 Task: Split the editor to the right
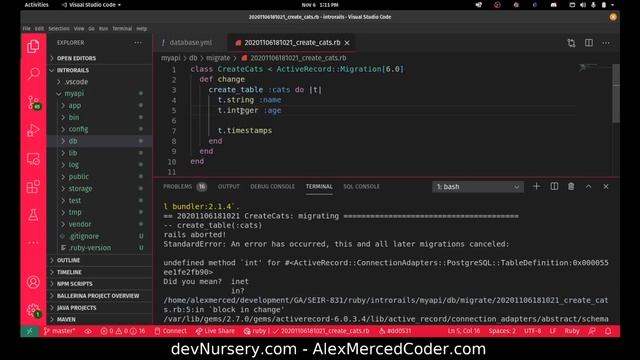[589, 43]
